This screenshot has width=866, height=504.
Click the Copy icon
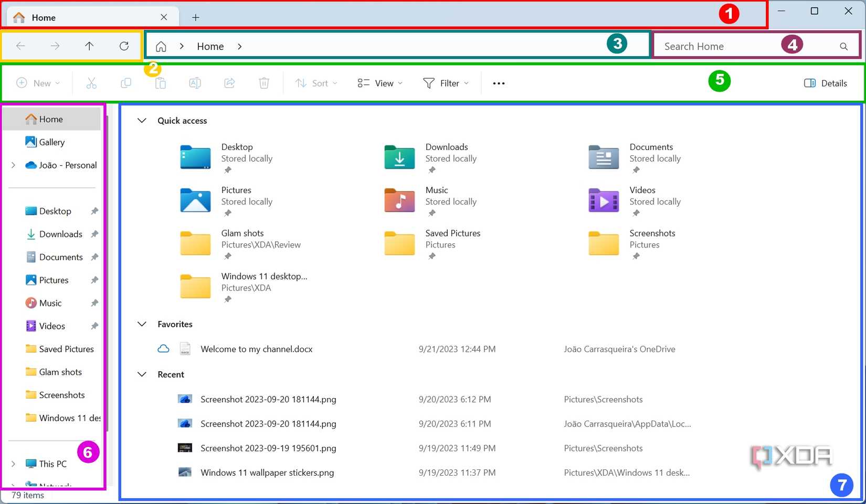(x=126, y=83)
